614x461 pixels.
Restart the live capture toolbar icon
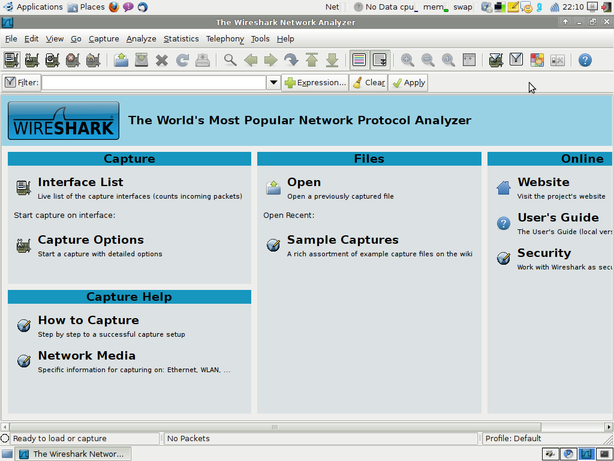93,60
